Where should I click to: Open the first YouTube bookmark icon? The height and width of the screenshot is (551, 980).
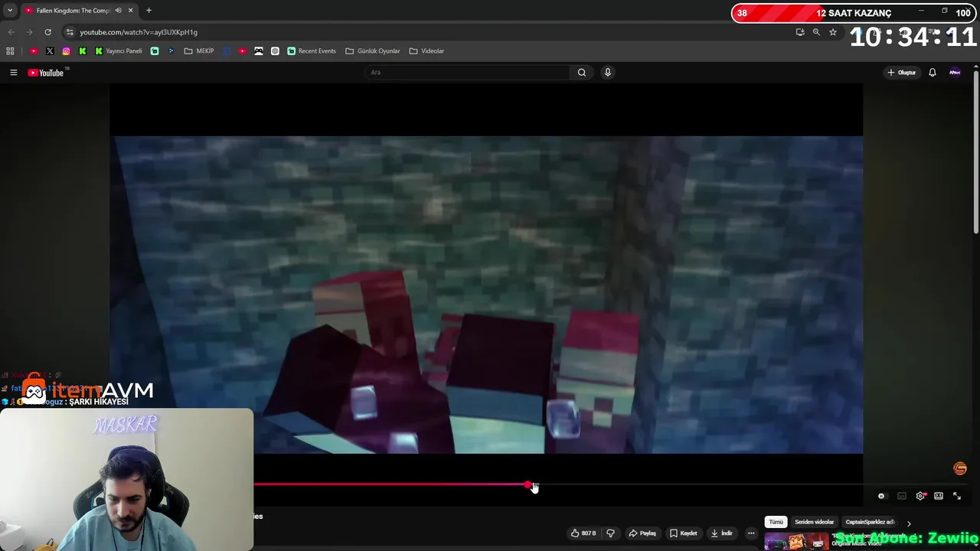coord(34,51)
